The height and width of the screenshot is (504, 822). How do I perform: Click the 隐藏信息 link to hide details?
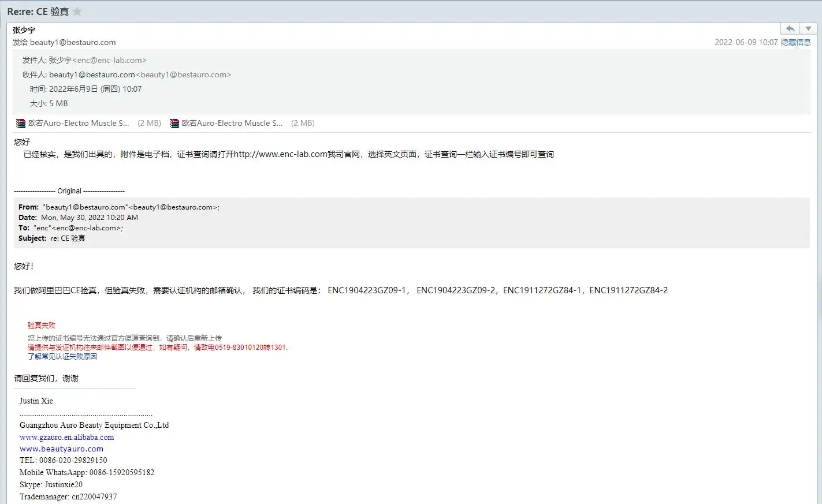(795, 42)
